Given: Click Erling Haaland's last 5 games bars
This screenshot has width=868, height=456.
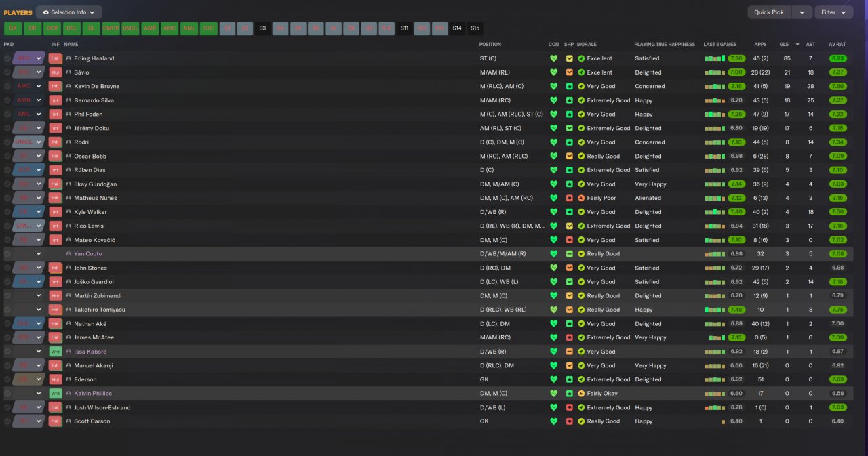Looking at the screenshot, I should point(715,59).
